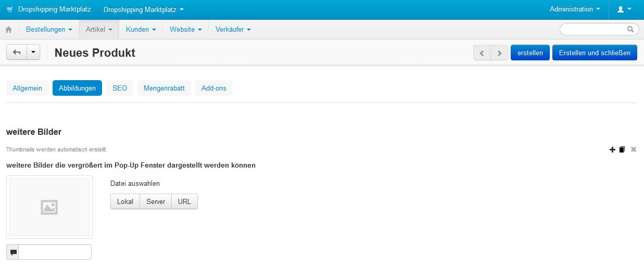Open the Administration dropdown

click(575, 9)
